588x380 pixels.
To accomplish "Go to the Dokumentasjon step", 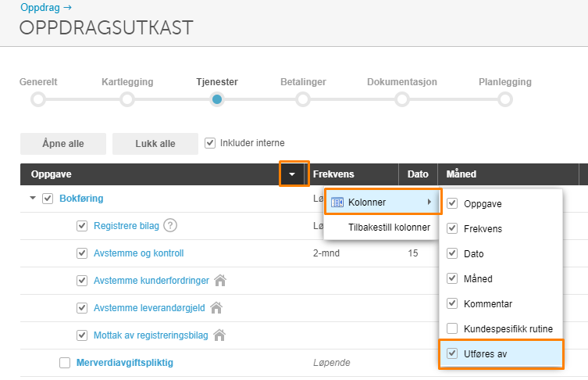I will coord(402,82).
